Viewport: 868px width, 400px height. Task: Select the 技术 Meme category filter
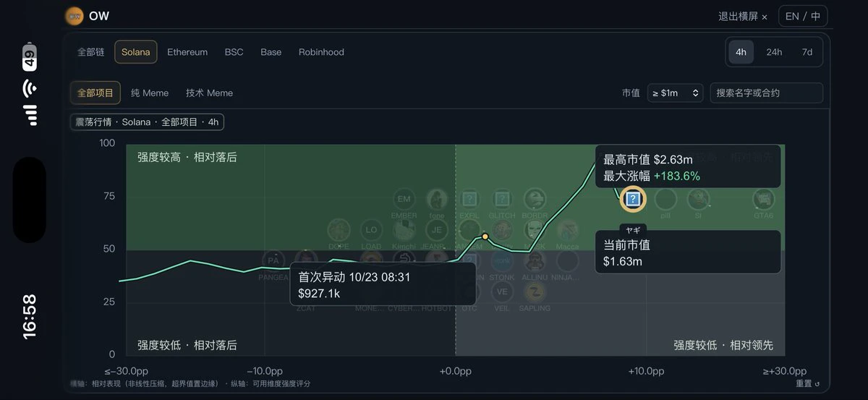pyautogui.click(x=210, y=93)
